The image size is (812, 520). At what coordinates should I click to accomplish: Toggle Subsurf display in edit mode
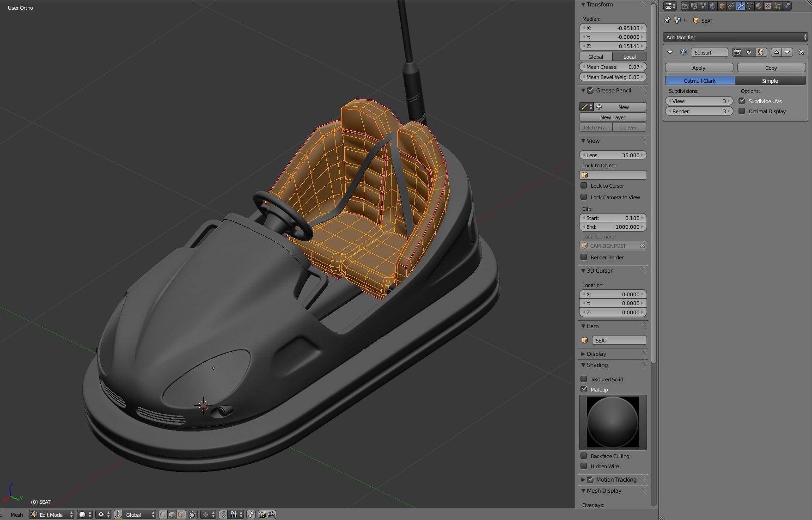pos(761,52)
